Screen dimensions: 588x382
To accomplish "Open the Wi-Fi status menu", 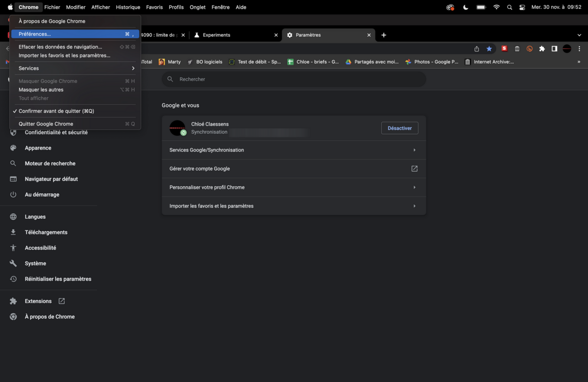I will click(x=496, y=7).
